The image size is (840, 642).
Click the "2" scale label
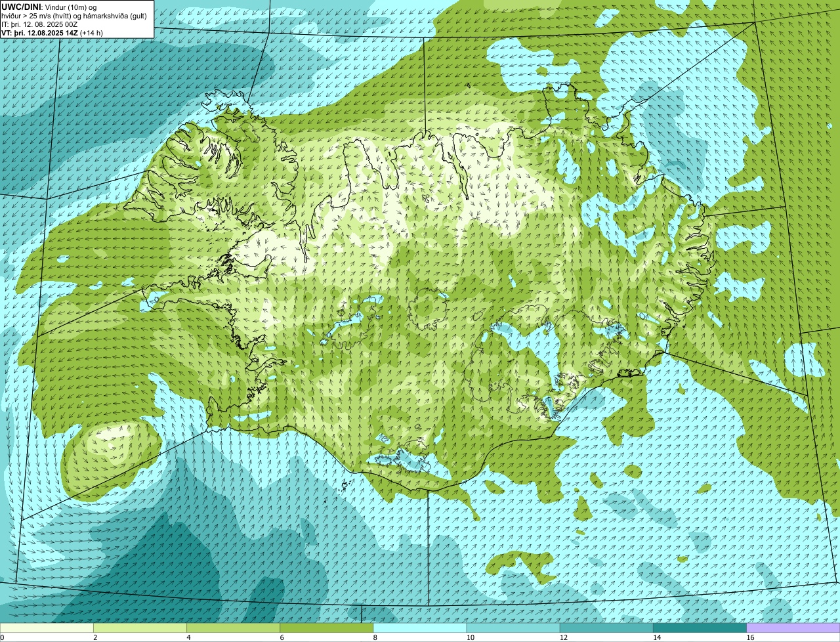pos(95,637)
